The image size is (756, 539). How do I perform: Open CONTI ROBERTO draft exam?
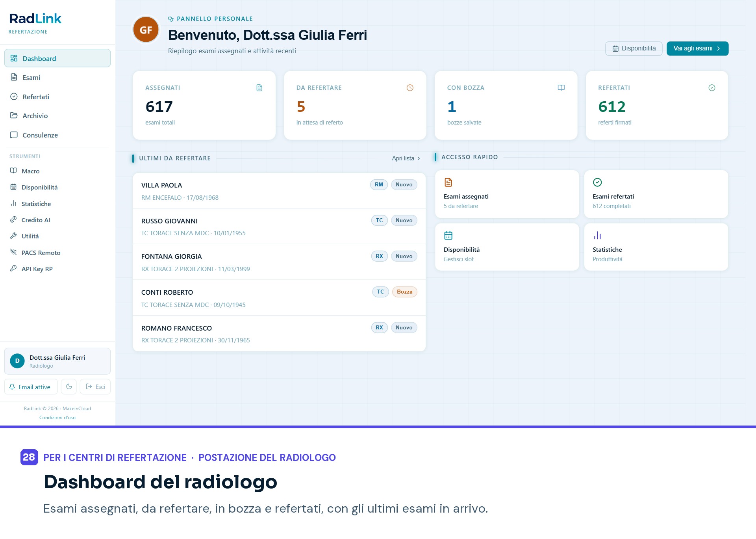279,298
